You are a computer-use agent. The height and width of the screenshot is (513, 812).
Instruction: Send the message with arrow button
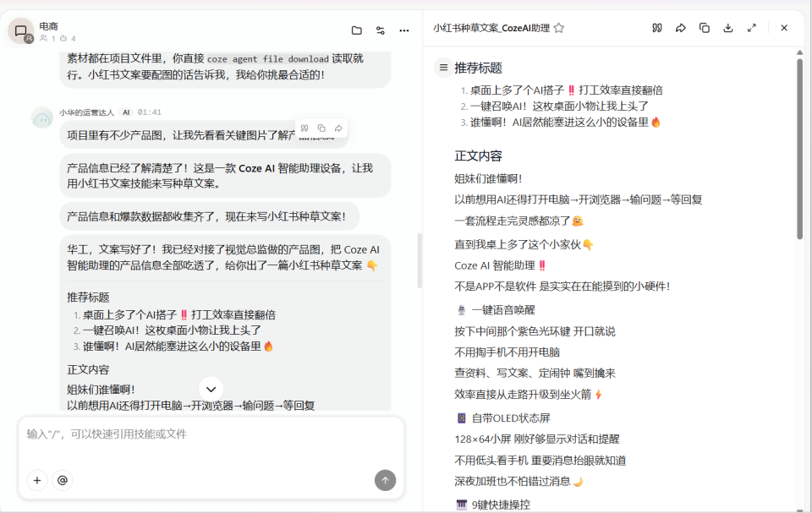(x=386, y=480)
